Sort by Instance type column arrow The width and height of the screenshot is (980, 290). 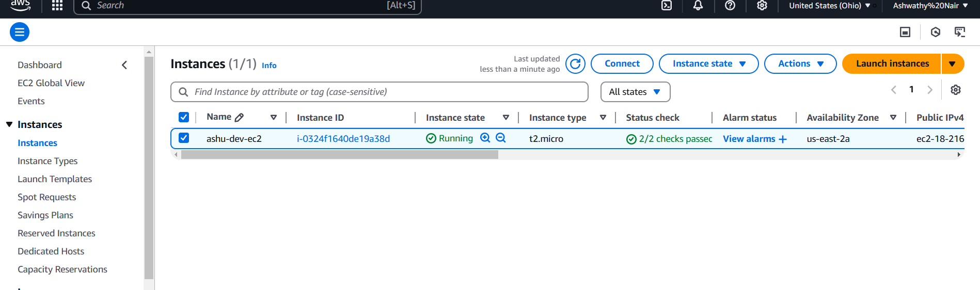(603, 118)
